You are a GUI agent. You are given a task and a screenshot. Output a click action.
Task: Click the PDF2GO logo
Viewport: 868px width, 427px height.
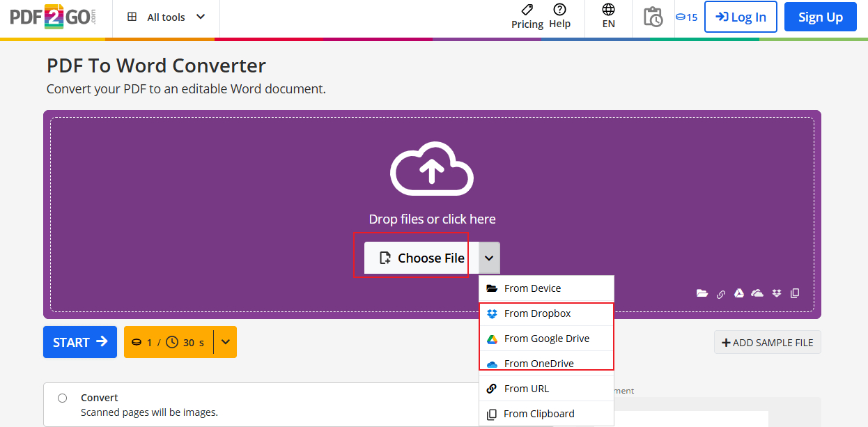coord(53,17)
